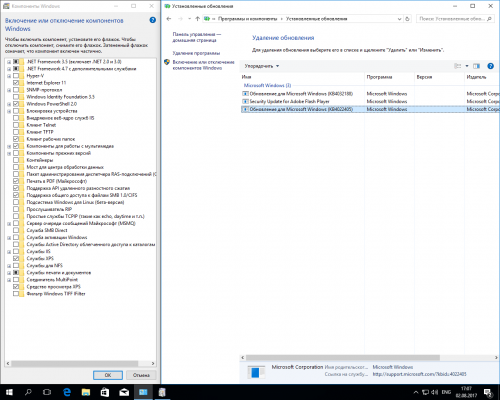Enable the Telnet client checkbox
This screenshot has height=400, width=500.
[16, 125]
